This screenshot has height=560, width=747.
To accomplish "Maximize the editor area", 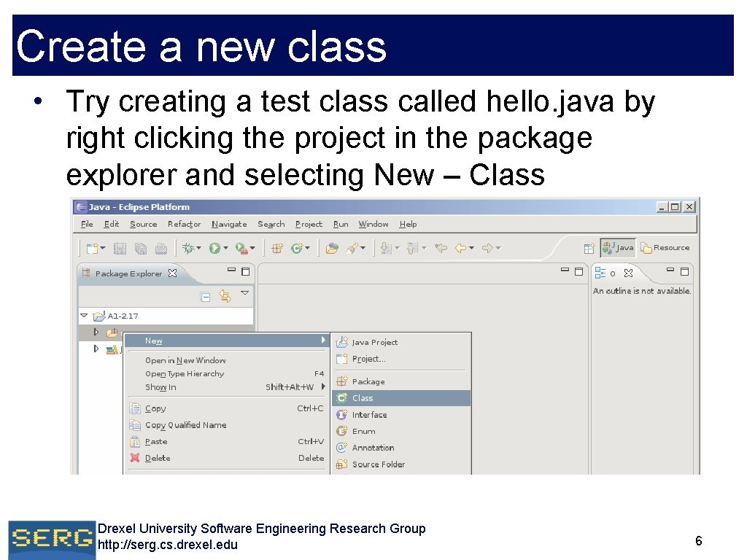I will click(578, 271).
